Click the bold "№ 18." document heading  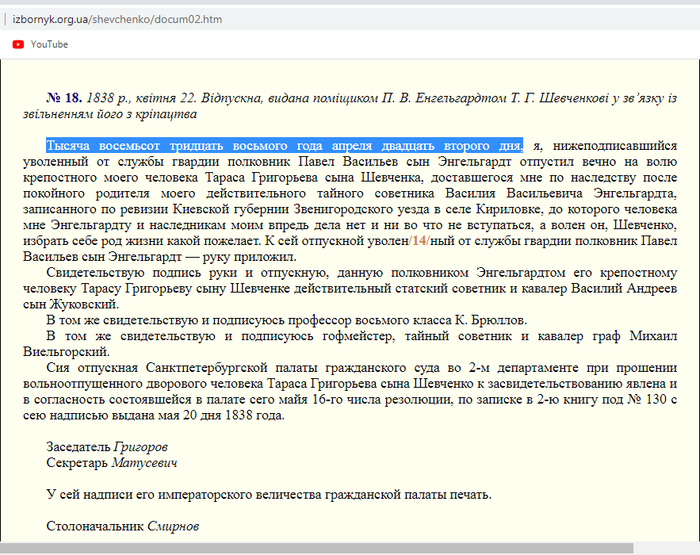[64, 98]
